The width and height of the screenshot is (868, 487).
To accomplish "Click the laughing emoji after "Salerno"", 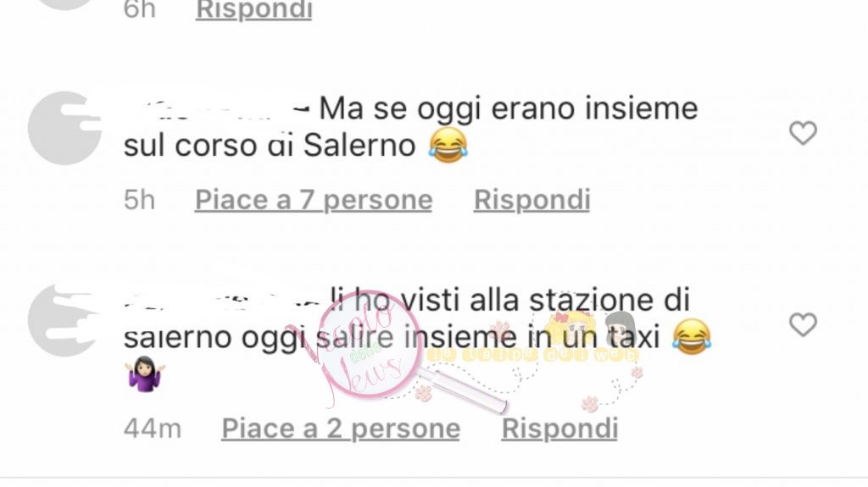I will coord(448,145).
